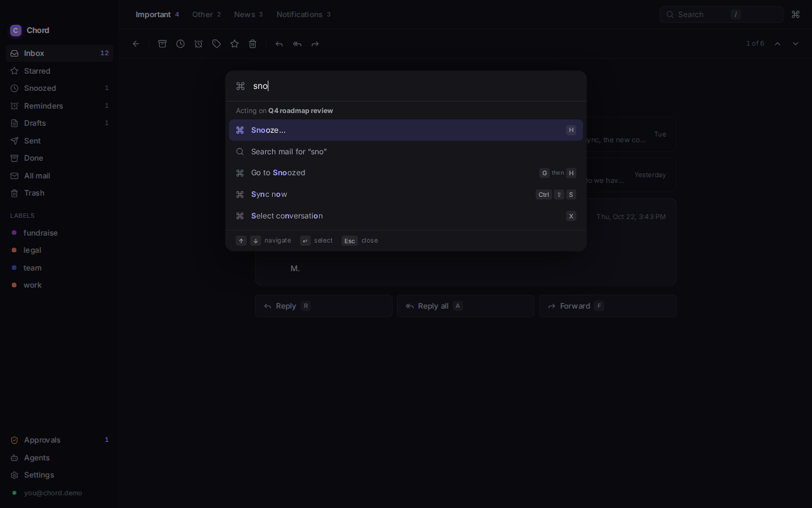Image resolution: width=812 pixels, height=508 pixels.
Task: Open the Snoozed folder in sidebar
Action: point(60,88)
